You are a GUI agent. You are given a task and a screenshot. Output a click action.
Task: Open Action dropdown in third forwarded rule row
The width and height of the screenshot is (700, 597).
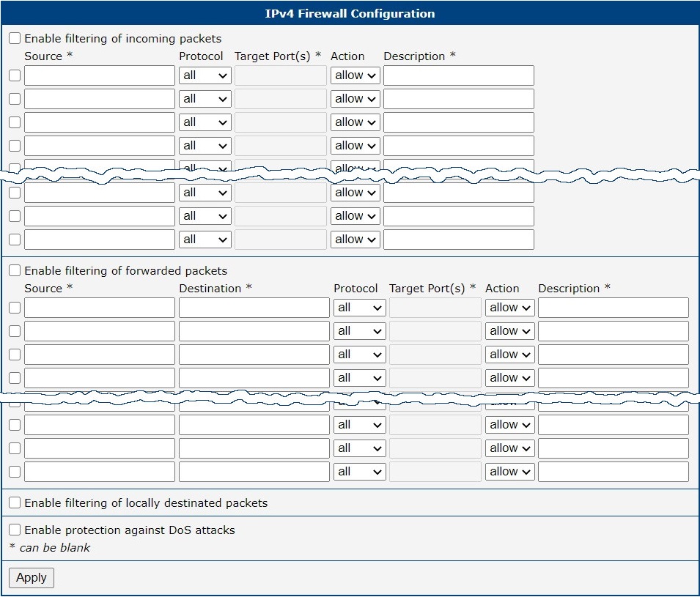(x=510, y=355)
